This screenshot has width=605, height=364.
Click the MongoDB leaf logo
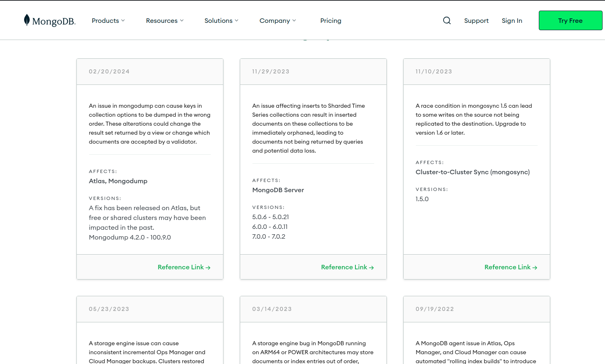27,20
